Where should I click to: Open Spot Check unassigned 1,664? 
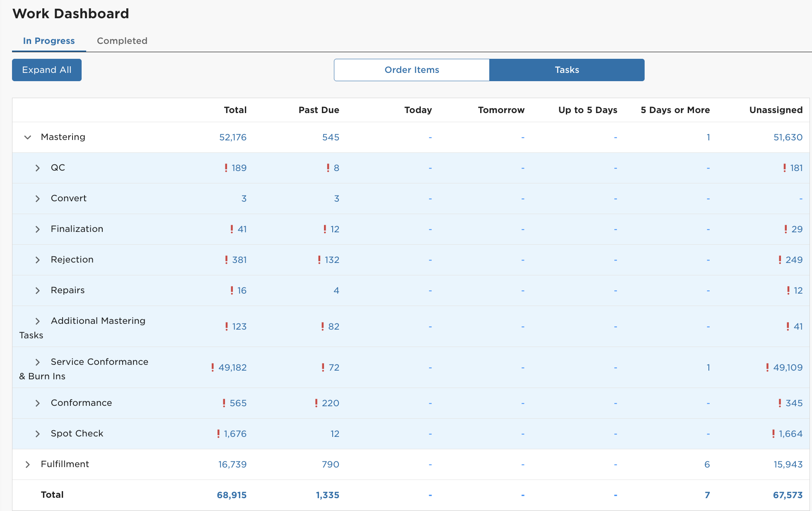pyautogui.click(x=791, y=434)
